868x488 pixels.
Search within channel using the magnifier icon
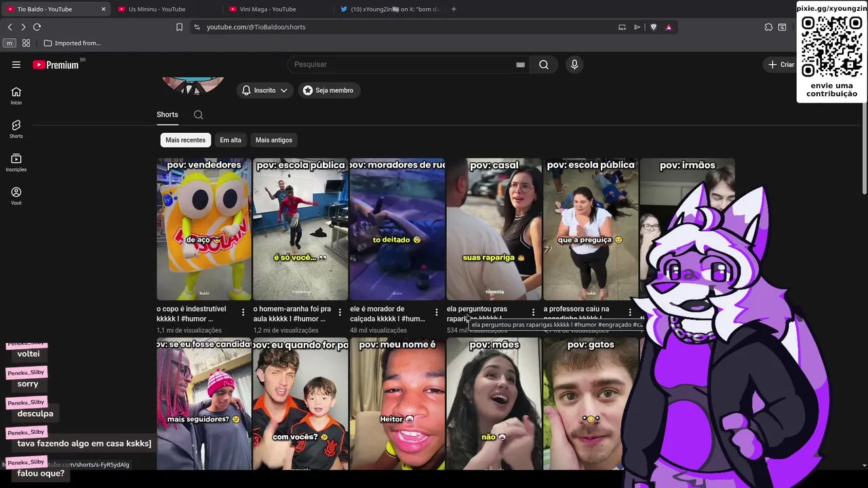(x=198, y=115)
